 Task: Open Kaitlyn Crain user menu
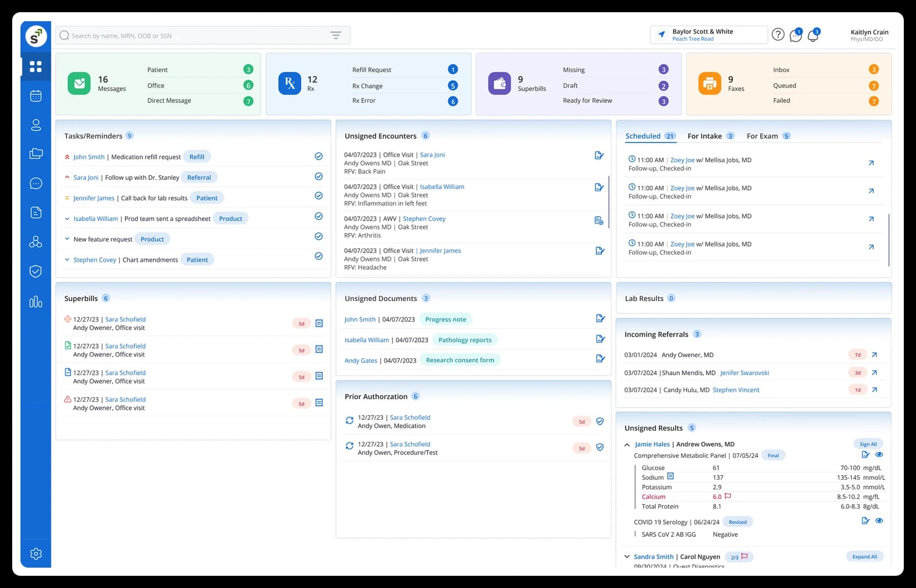point(869,35)
